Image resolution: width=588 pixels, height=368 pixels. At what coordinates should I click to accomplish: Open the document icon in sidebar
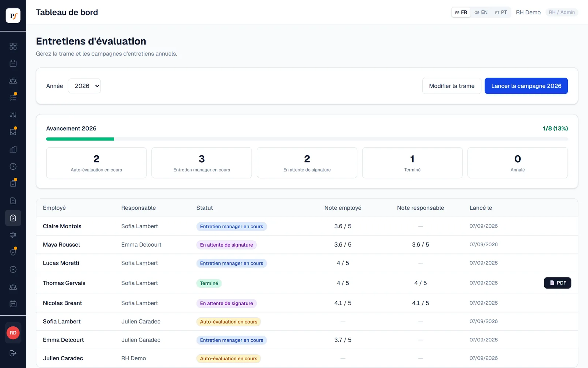13,201
